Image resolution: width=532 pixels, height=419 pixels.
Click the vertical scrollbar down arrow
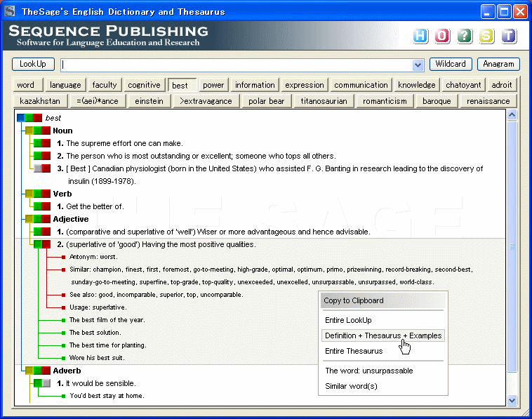[512, 400]
